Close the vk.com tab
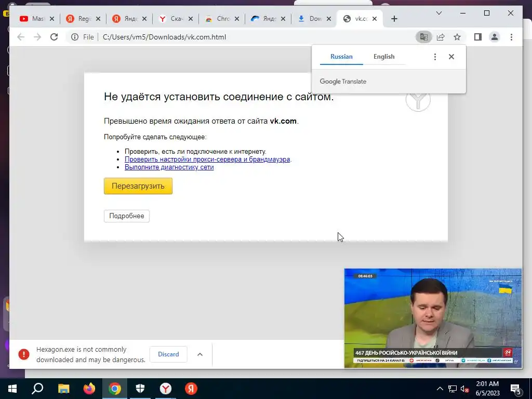This screenshot has width=532, height=399. pyautogui.click(x=375, y=19)
